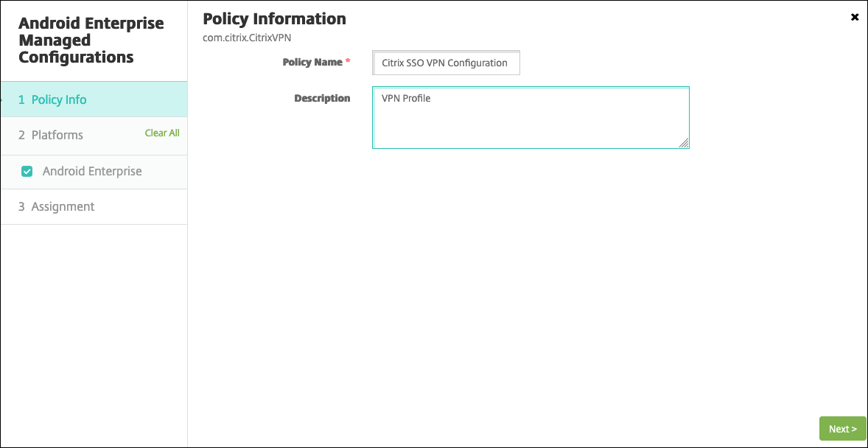Uncheck the Android Enterprise platform checkbox

(27, 172)
